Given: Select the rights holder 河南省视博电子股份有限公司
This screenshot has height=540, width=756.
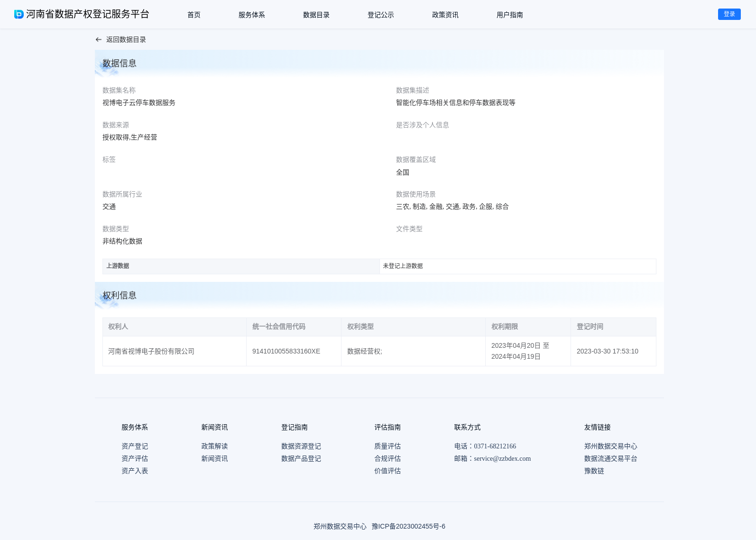Looking at the screenshot, I should (151, 351).
